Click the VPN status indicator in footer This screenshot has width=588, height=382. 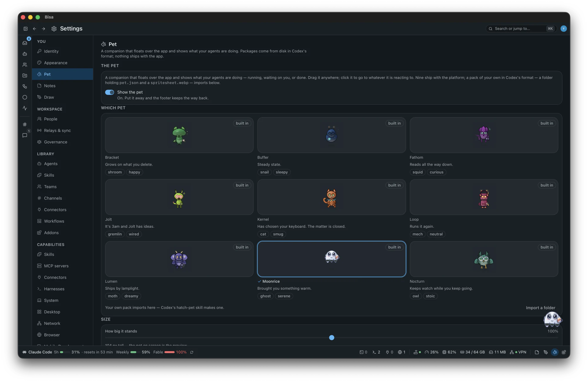(518, 352)
